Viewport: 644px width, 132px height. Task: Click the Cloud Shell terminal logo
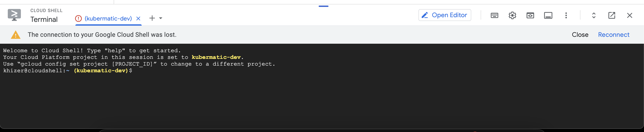14,15
